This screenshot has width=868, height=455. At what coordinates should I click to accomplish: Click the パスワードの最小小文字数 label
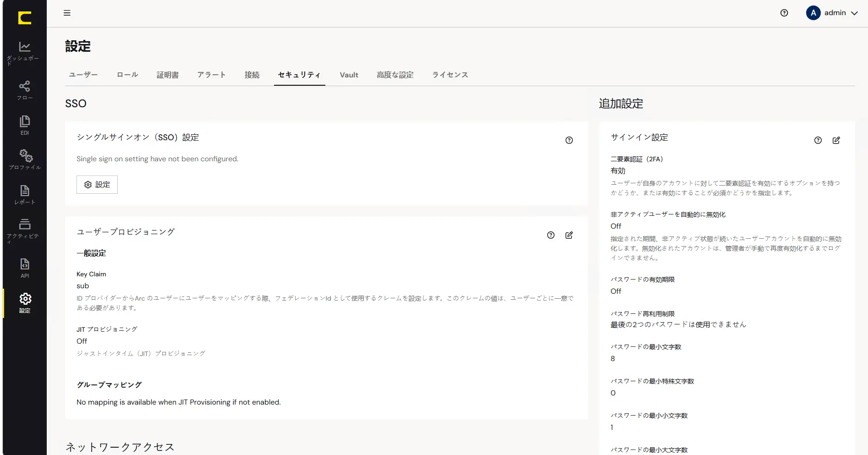649,416
